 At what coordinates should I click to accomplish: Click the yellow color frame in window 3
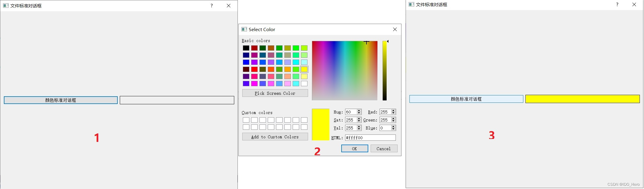pyautogui.click(x=583, y=99)
